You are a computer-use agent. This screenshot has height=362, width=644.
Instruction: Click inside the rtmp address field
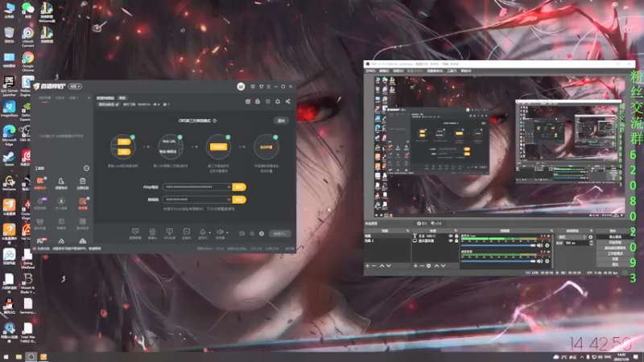(197, 187)
